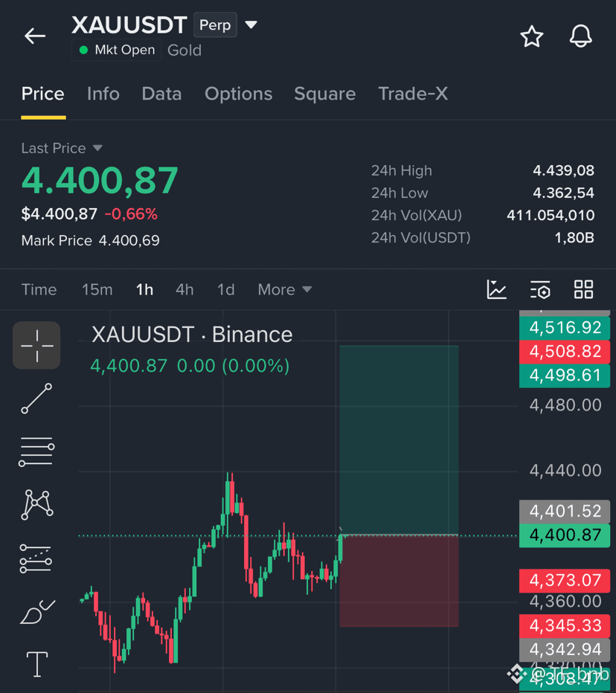Click the 24h Vol(USDT) value 1,80B

point(574,238)
